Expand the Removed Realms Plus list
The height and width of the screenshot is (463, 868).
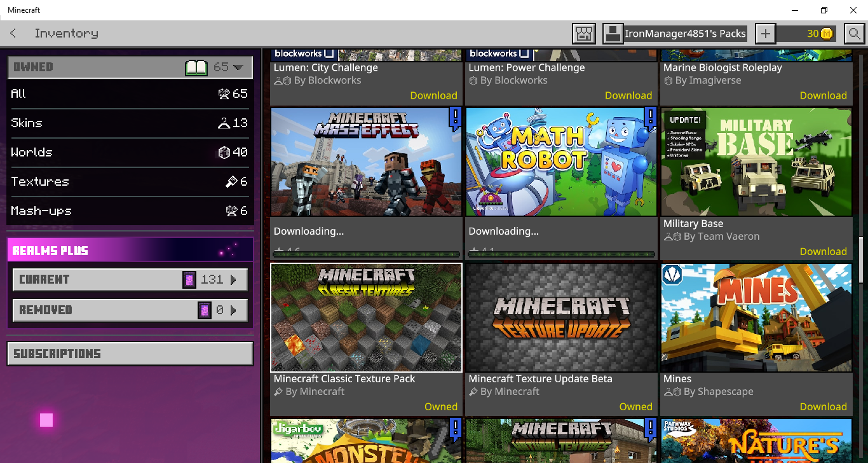(233, 310)
